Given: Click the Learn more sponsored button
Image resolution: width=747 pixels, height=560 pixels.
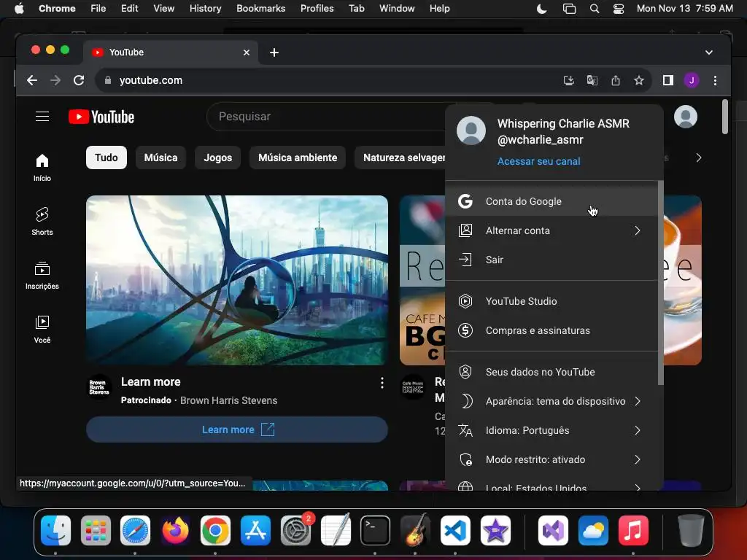Looking at the screenshot, I should (x=237, y=429).
